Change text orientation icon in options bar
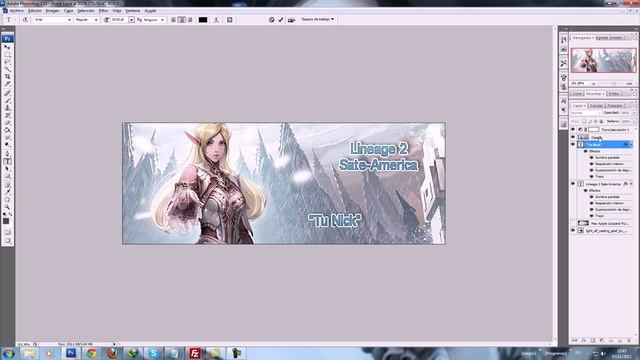640x360 pixels. coord(25,20)
